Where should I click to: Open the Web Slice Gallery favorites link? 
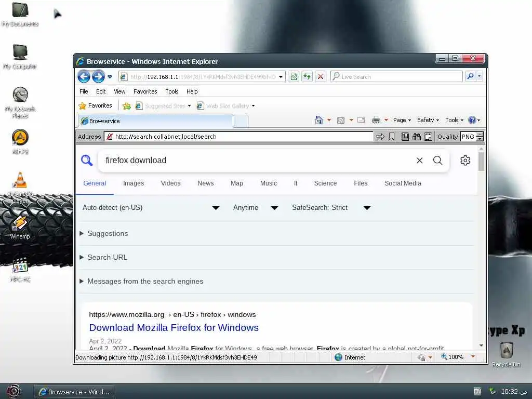(225, 106)
